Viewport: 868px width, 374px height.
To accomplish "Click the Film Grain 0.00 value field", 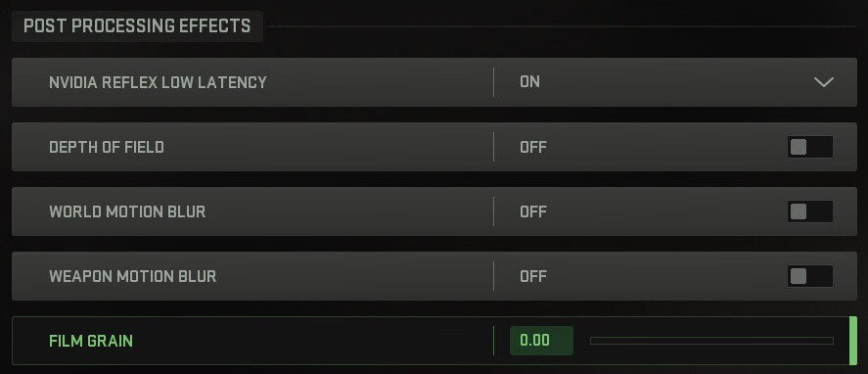I will tap(541, 340).
